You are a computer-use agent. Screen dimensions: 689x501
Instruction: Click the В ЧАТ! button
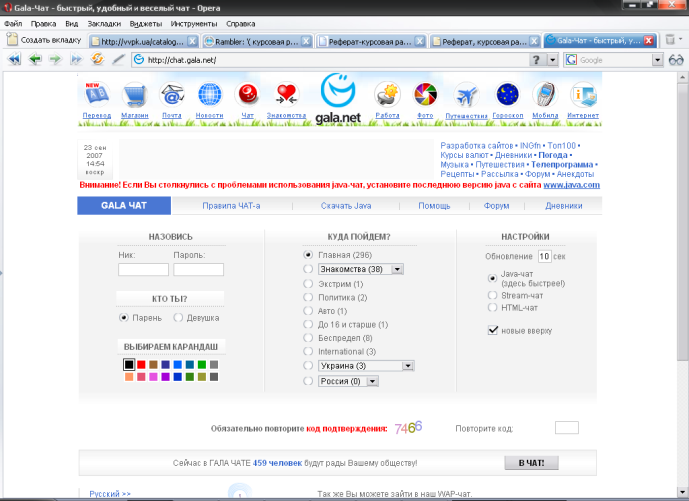coord(531,463)
